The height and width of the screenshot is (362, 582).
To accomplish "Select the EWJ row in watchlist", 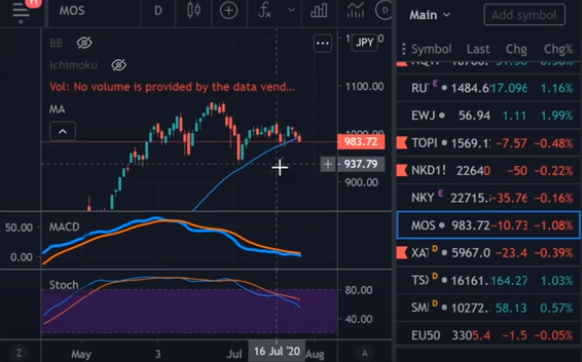I will coord(488,115).
